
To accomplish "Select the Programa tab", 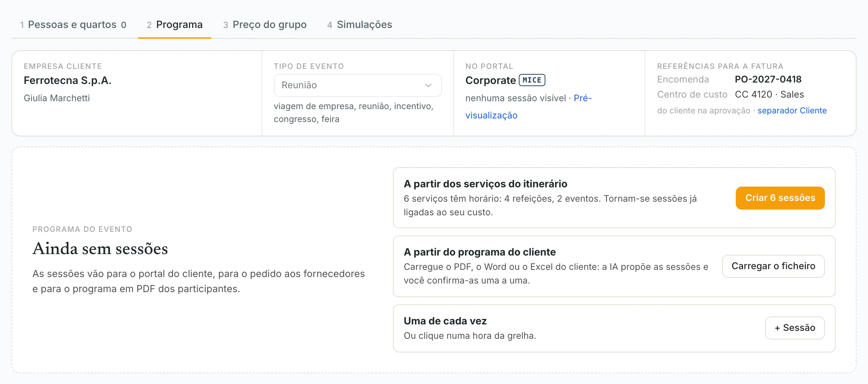I will point(175,24).
